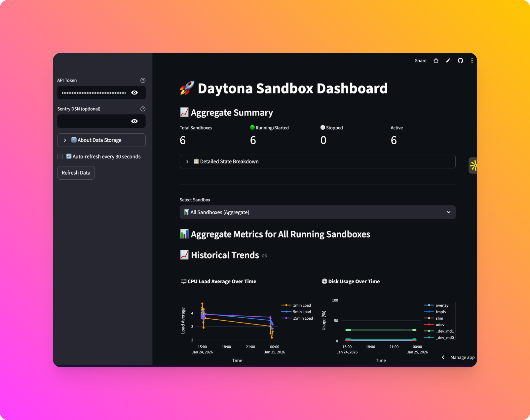Click the Share button
This screenshot has width=530, height=420.
(x=421, y=61)
